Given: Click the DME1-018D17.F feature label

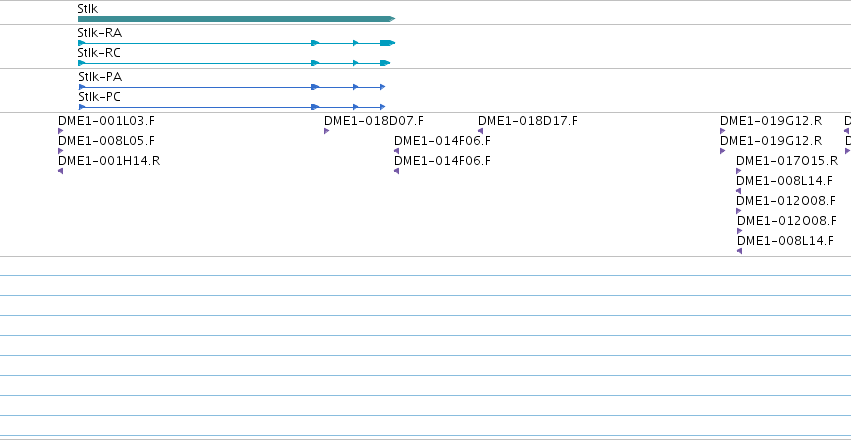Looking at the screenshot, I should click(528, 120).
